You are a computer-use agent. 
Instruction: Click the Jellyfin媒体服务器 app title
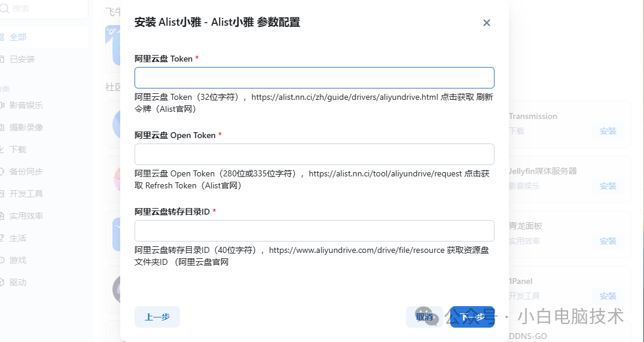[542, 171]
